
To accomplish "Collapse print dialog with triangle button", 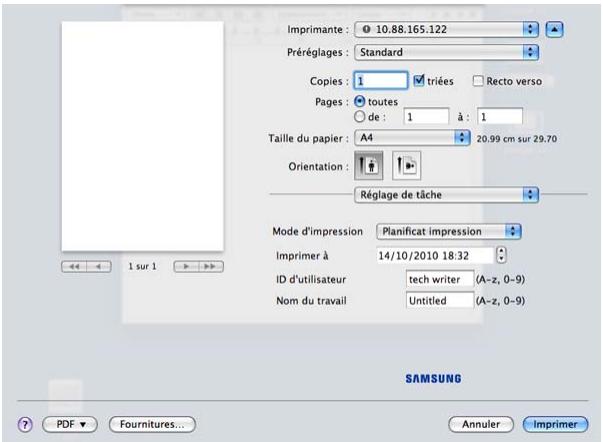I will pos(554,30).
